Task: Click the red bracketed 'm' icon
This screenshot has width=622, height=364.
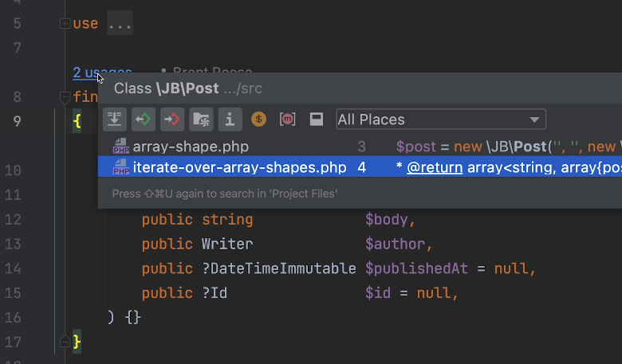Action: [x=287, y=119]
